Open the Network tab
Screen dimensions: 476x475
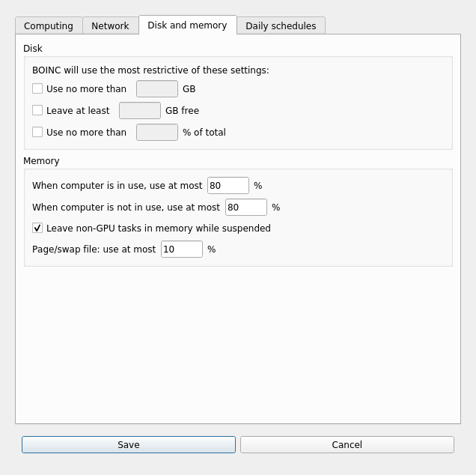110,25
